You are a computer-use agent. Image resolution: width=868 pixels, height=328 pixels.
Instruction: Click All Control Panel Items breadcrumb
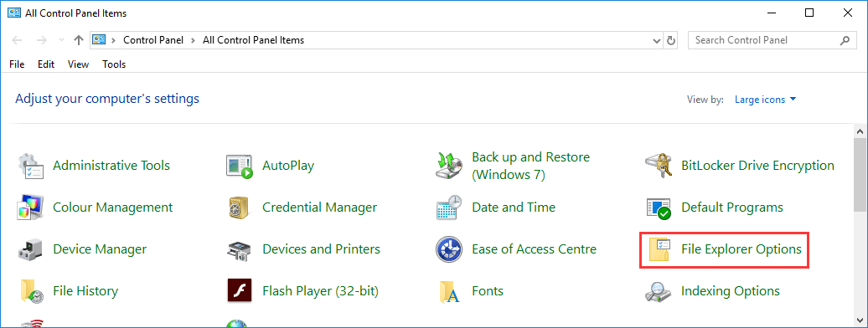(254, 40)
